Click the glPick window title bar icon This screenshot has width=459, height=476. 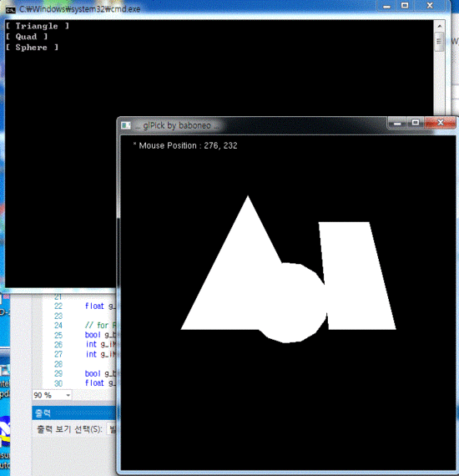126,125
